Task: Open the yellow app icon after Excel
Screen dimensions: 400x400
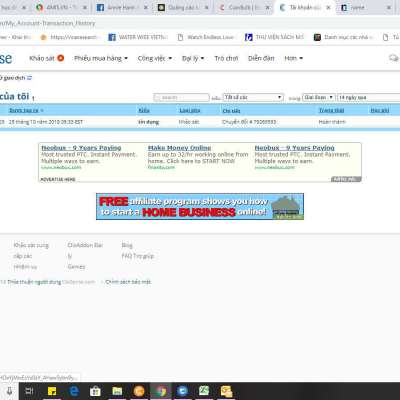Action: coord(226,391)
